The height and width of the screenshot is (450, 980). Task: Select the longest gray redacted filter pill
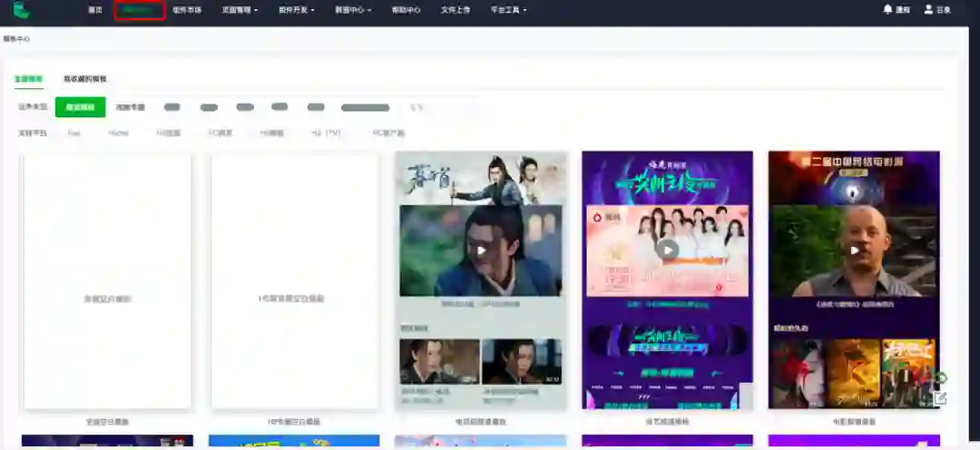(x=365, y=107)
